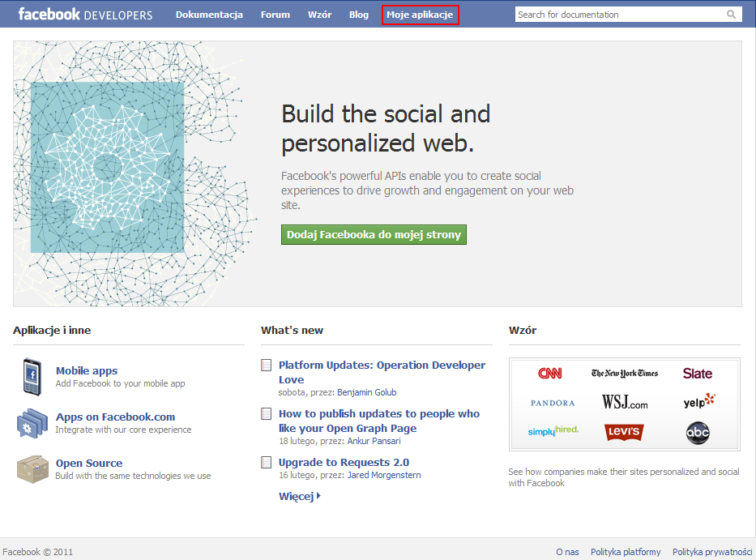The image size is (756, 560).
Task: Click the document icon beside How to publish updates
Action: click(x=266, y=413)
